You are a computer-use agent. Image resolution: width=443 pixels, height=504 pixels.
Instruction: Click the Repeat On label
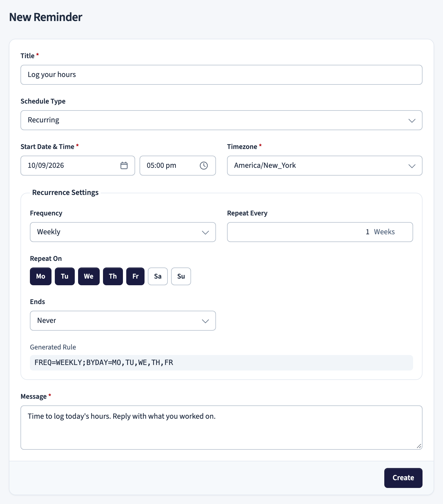pos(46,259)
